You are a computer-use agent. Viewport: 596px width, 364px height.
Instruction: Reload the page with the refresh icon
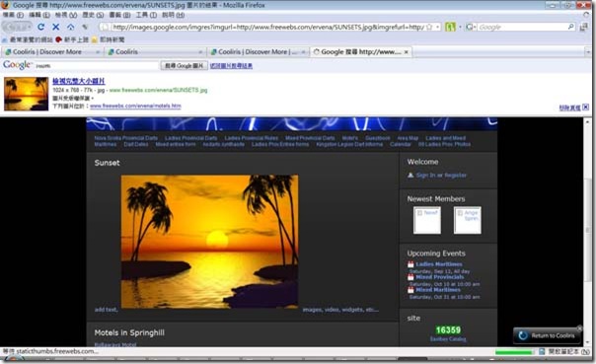pyautogui.click(x=41, y=27)
